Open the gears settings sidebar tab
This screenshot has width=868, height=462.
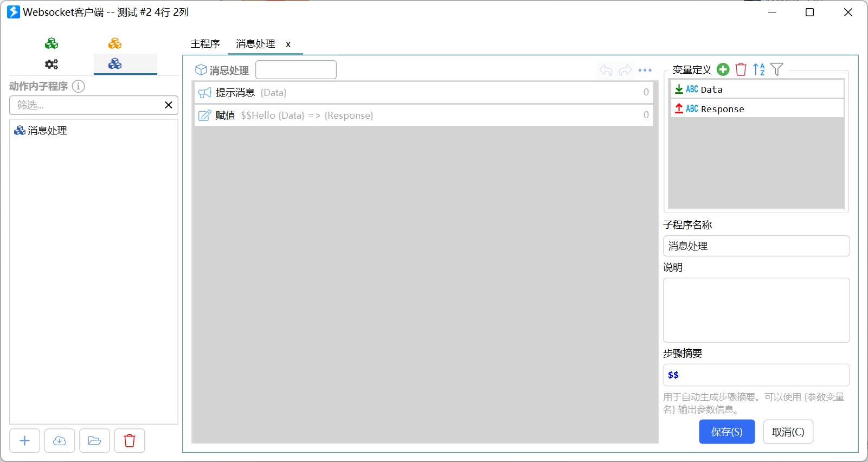click(52, 64)
